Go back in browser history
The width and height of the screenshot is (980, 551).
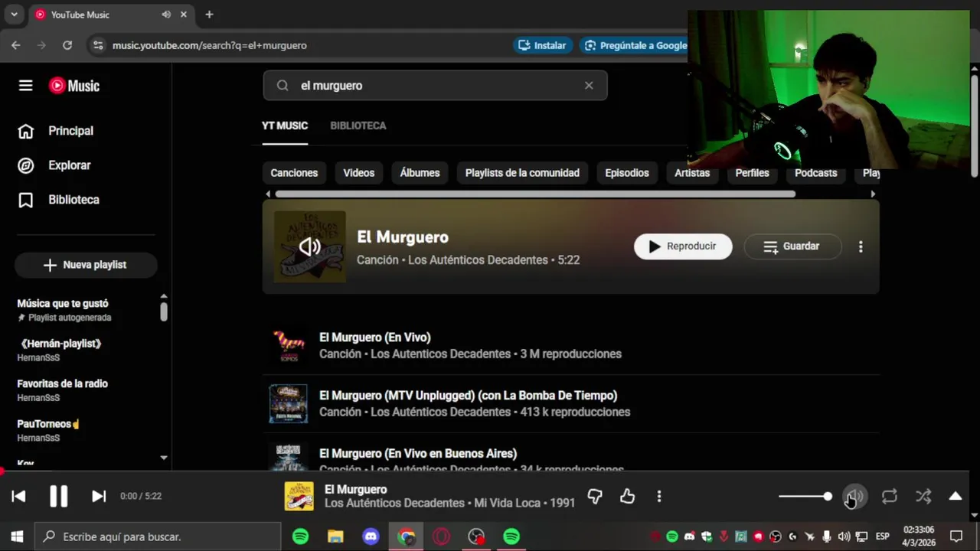coord(16,45)
